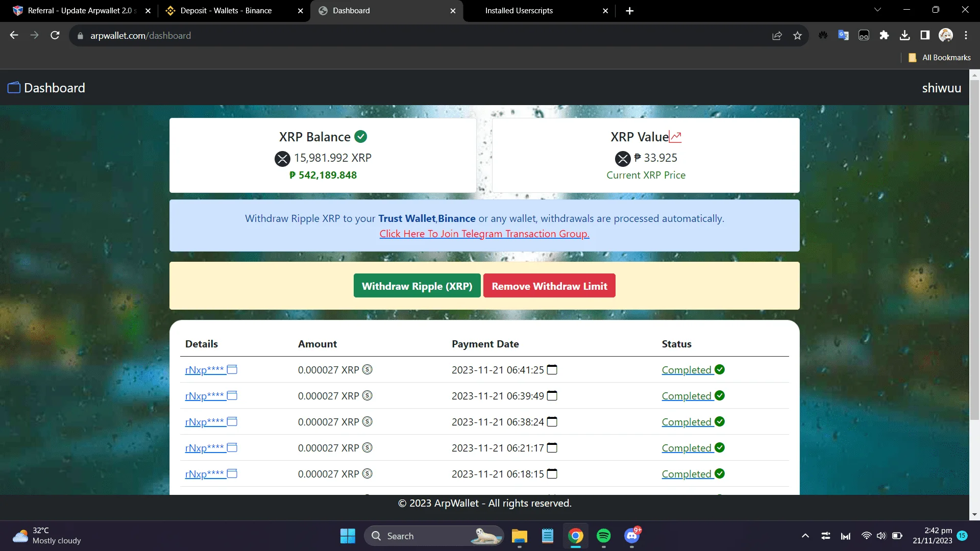Copy address icon for 06:21:17 transaction
980x551 pixels.
pos(232,447)
